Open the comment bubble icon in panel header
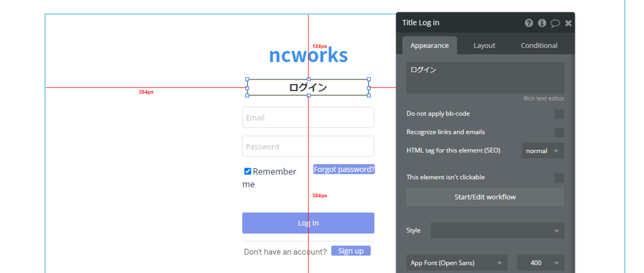 pos(555,23)
